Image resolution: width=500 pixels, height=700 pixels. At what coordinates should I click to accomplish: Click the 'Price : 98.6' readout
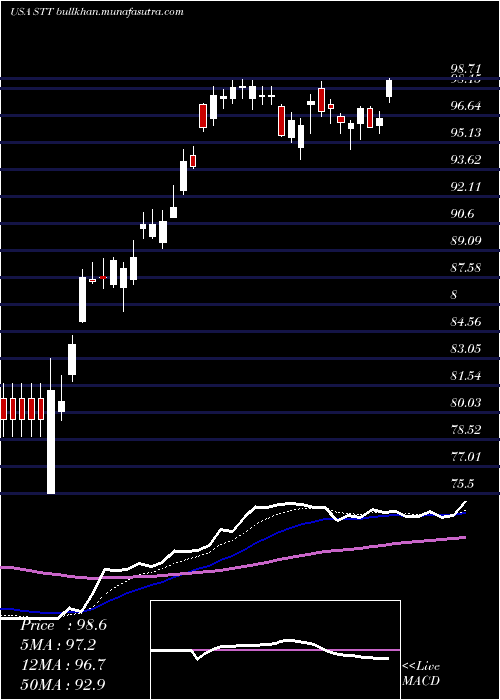[63, 625]
